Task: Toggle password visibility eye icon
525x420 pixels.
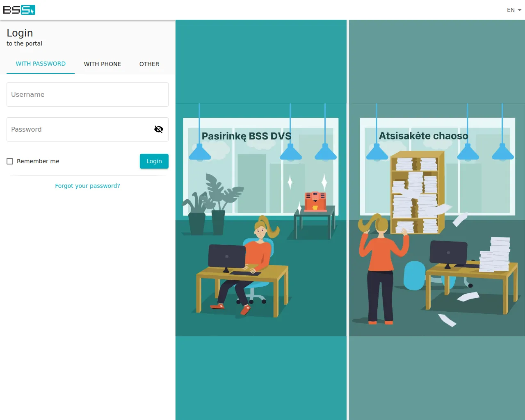Action: (x=159, y=130)
